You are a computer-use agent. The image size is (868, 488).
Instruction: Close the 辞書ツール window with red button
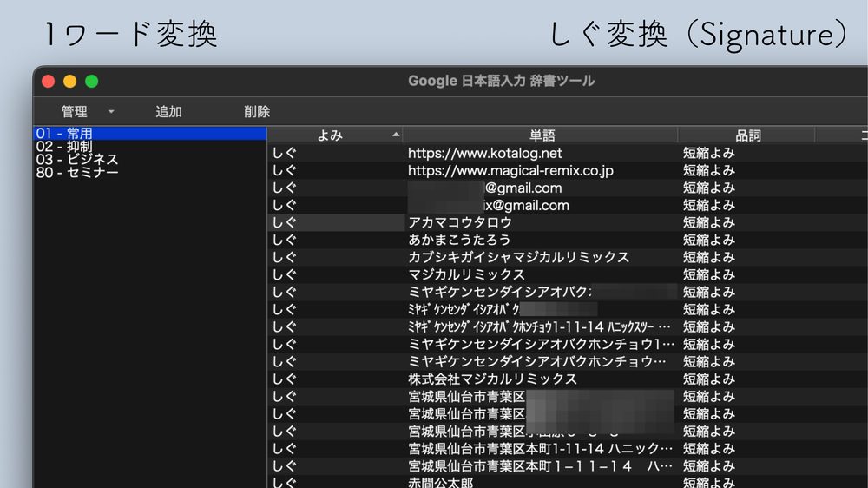coord(48,82)
